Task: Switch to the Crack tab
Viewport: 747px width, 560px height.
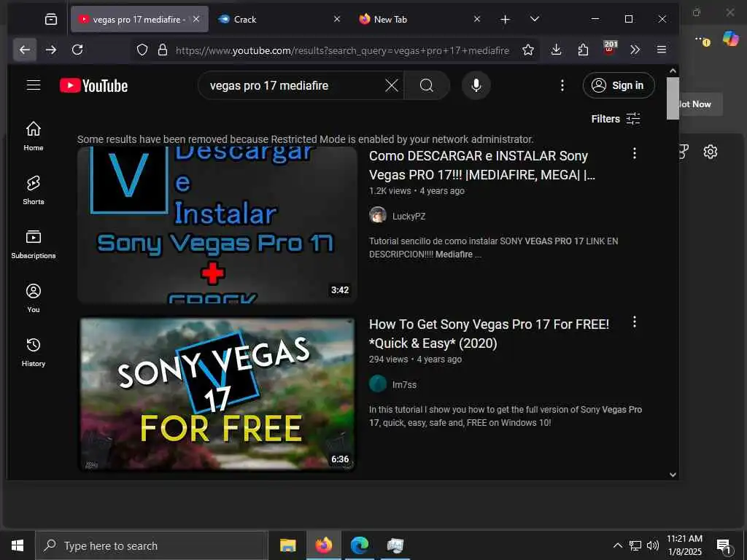Action: click(278, 19)
